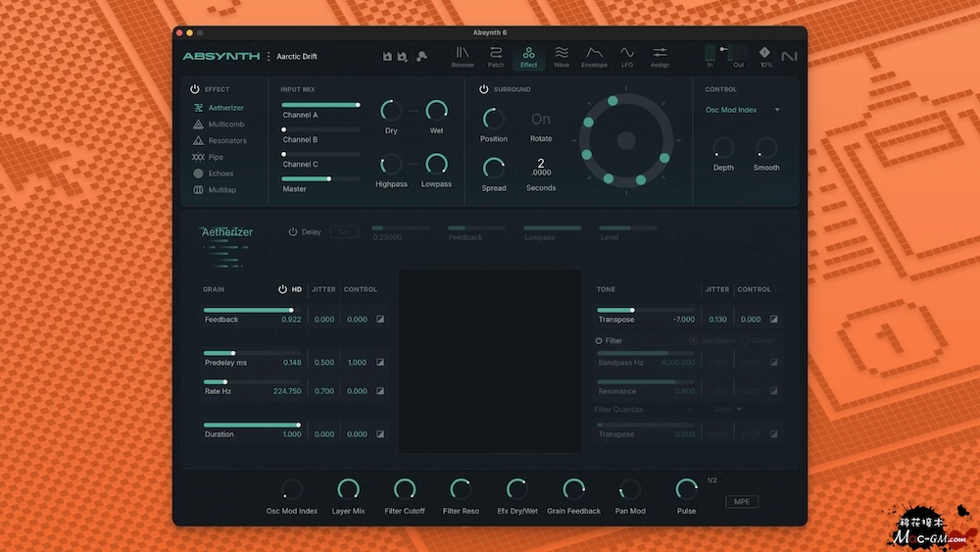Viewport: 980px width, 552px height.
Task: Open the Envelope tab
Action: point(594,57)
